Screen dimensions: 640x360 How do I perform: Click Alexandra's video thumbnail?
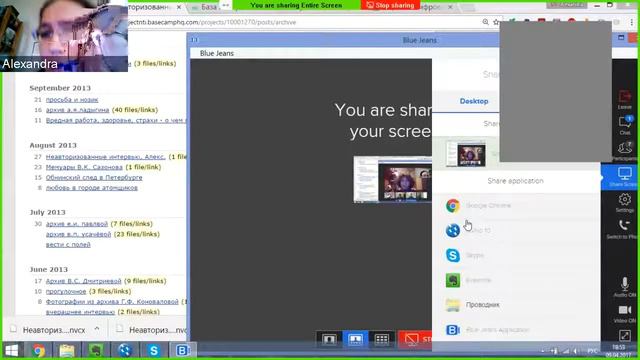pyautogui.click(x=64, y=36)
